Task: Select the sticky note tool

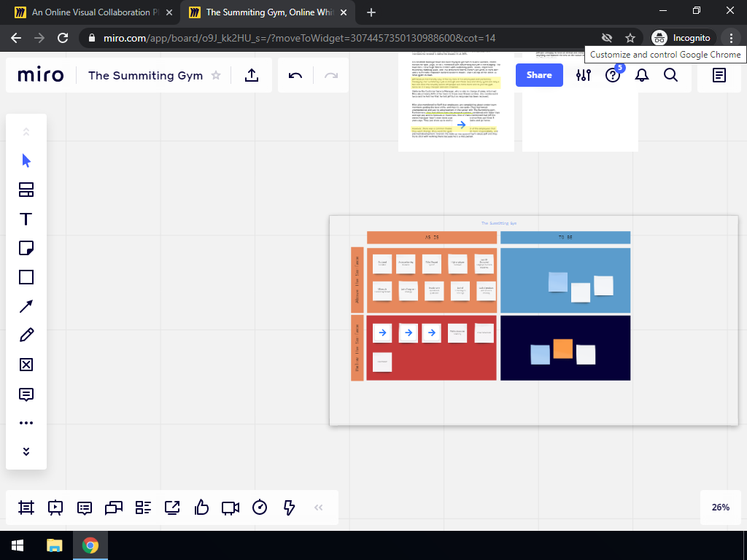Action: (26, 249)
